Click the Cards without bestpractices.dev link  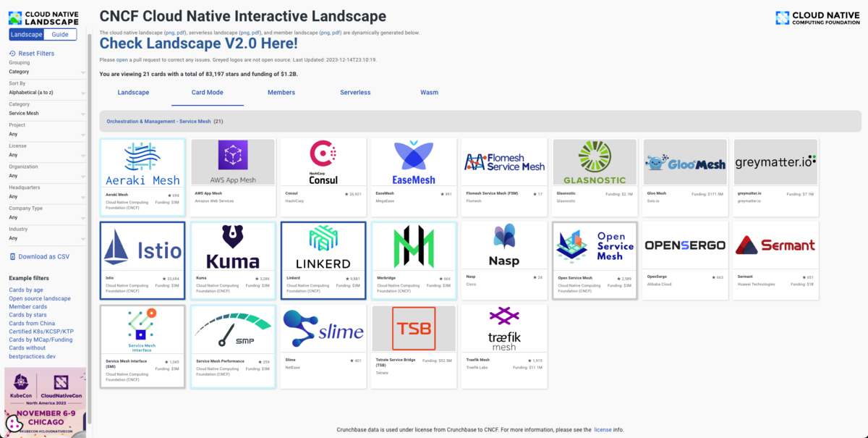pos(32,353)
